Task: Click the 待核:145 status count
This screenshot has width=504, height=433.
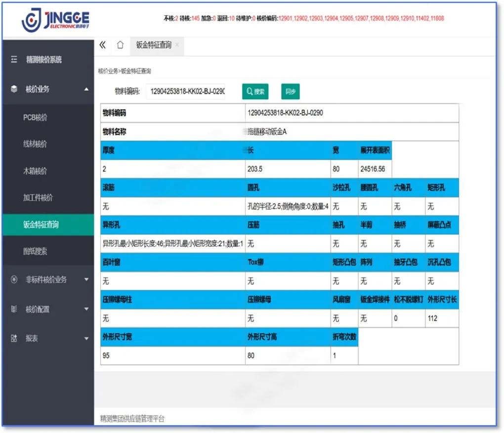Action: 190,18
